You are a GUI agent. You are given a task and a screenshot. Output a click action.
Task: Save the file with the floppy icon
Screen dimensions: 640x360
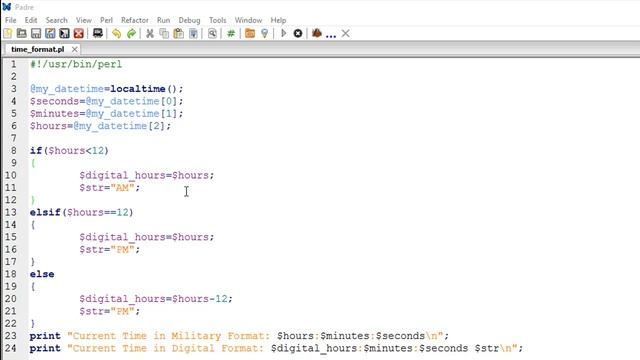36,33
